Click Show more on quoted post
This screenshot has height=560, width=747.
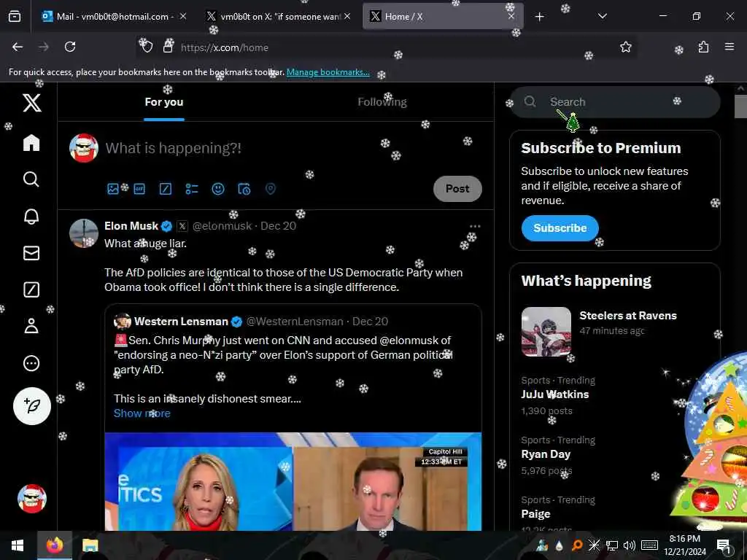(x=142, y=413)
